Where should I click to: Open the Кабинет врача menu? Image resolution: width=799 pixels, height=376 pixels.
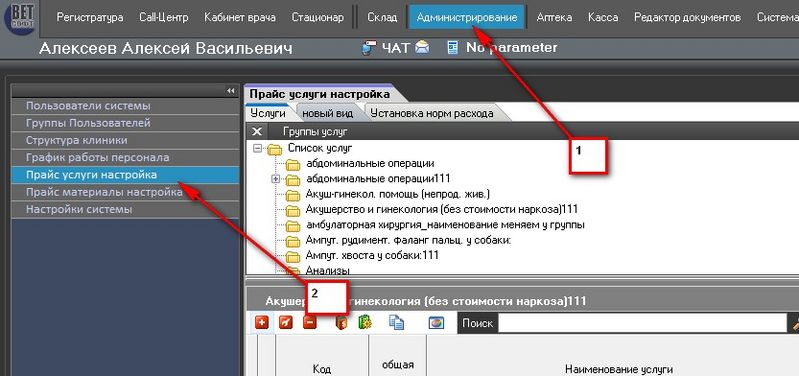pos(240,17)
